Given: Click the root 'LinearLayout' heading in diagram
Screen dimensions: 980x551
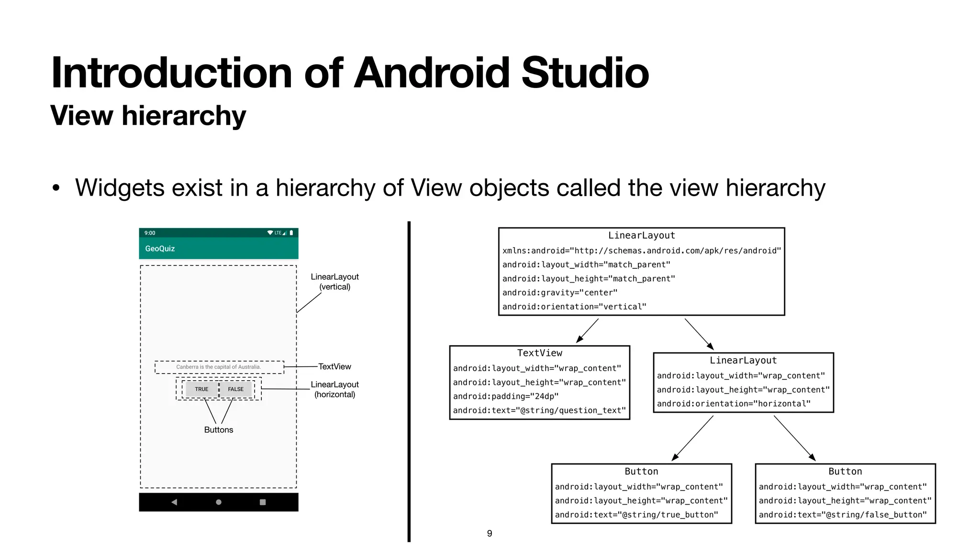Looking at the screenshot, I should click(642, 235).
